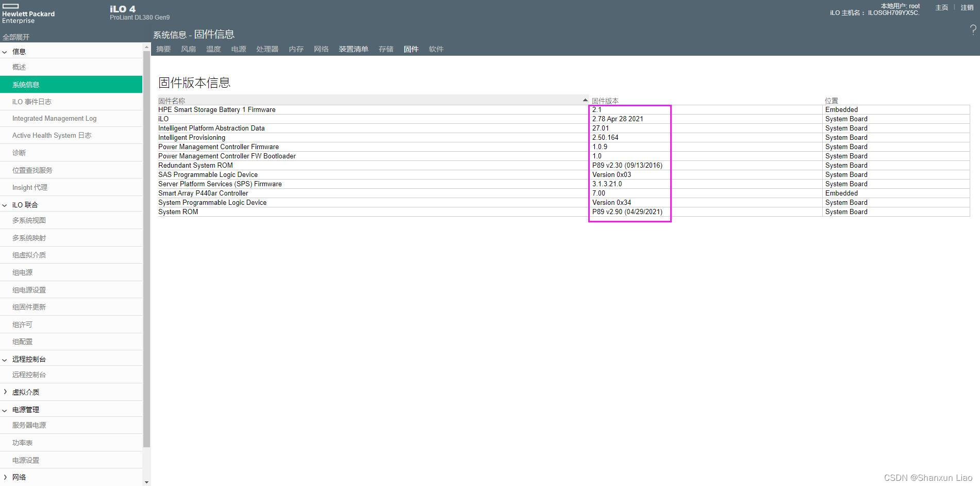Switch to the 软件 tab

coord(436,49)
